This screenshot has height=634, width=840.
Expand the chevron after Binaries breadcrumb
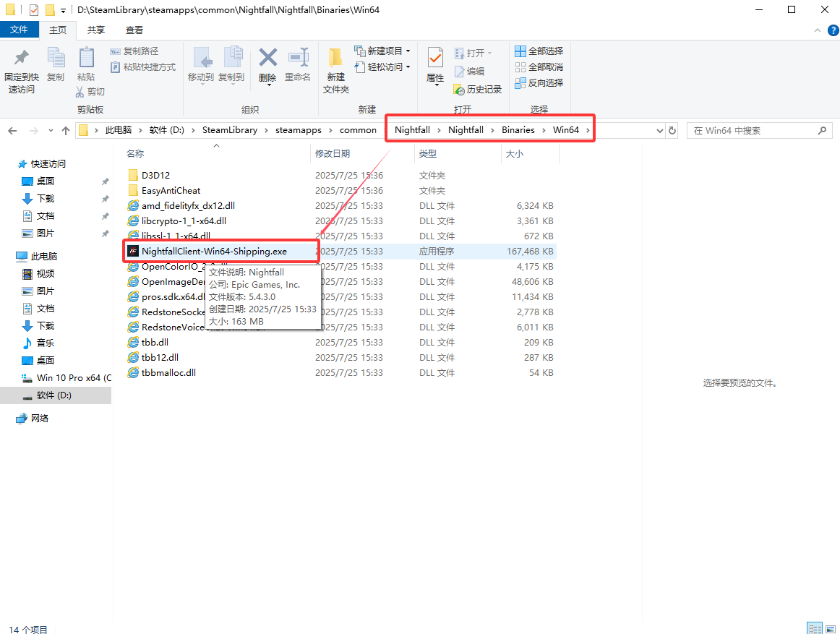544,130
